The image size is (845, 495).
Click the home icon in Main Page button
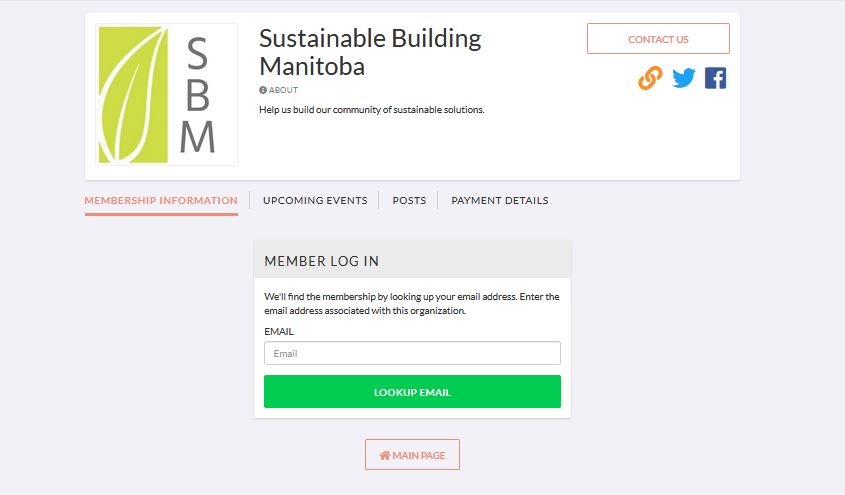coord(384,455)
